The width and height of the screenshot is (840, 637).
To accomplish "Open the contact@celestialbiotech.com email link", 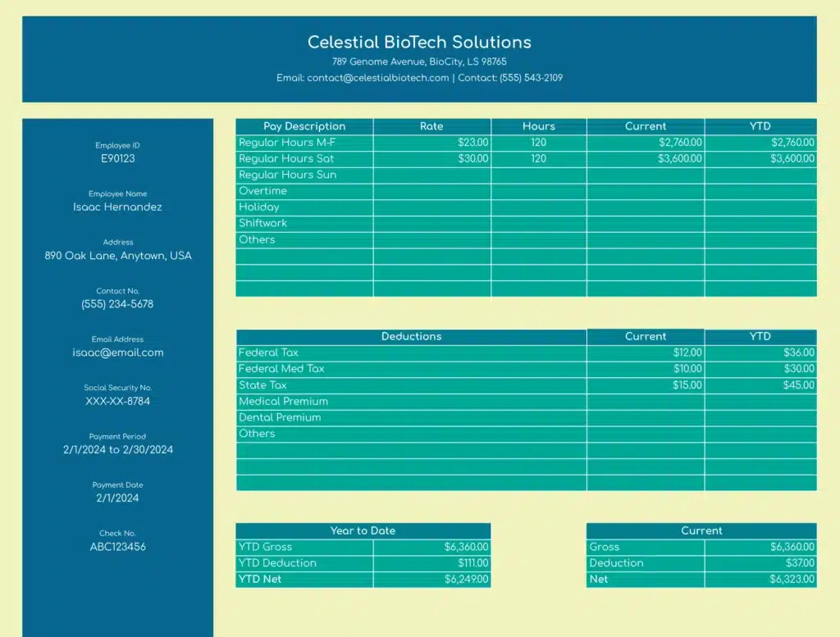I will click(x=378, y=78).
